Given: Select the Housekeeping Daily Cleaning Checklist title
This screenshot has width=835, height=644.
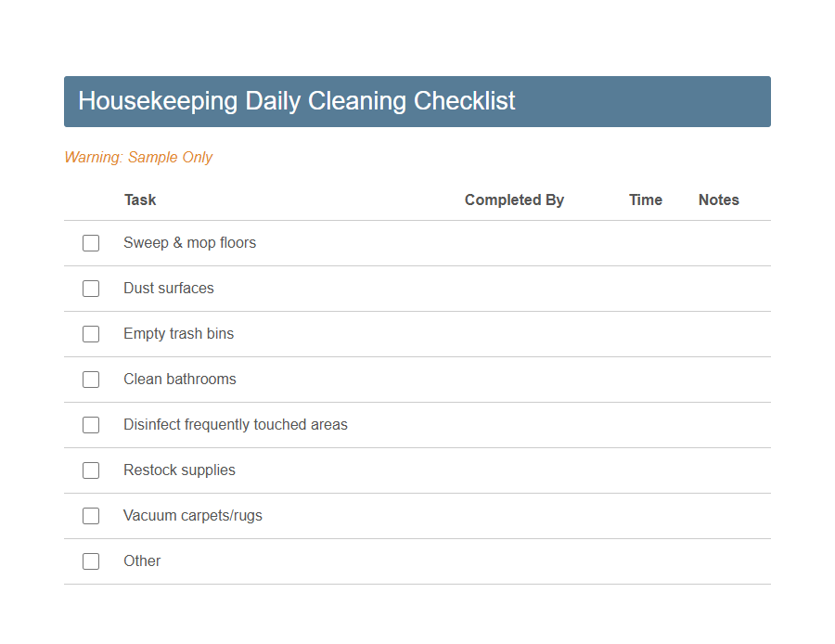Looking at the screenshot, I should click(x=297, y=101).
